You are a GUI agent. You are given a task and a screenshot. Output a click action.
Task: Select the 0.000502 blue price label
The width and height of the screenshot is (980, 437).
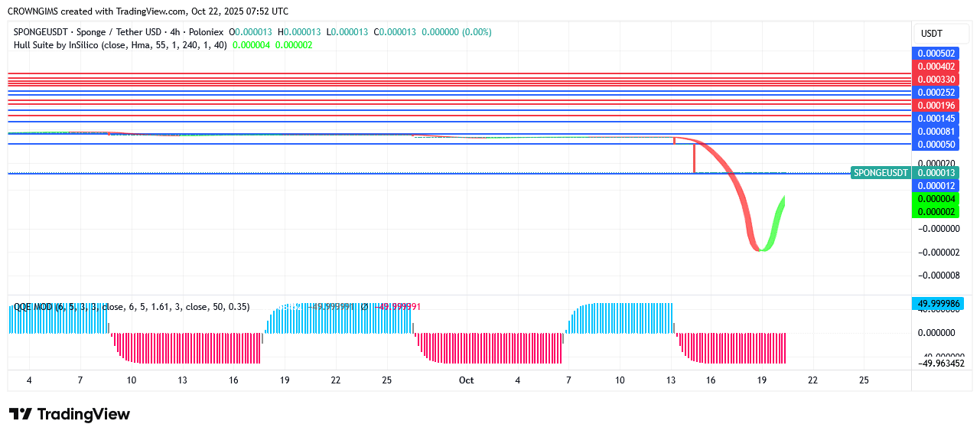tap(936, 54)
